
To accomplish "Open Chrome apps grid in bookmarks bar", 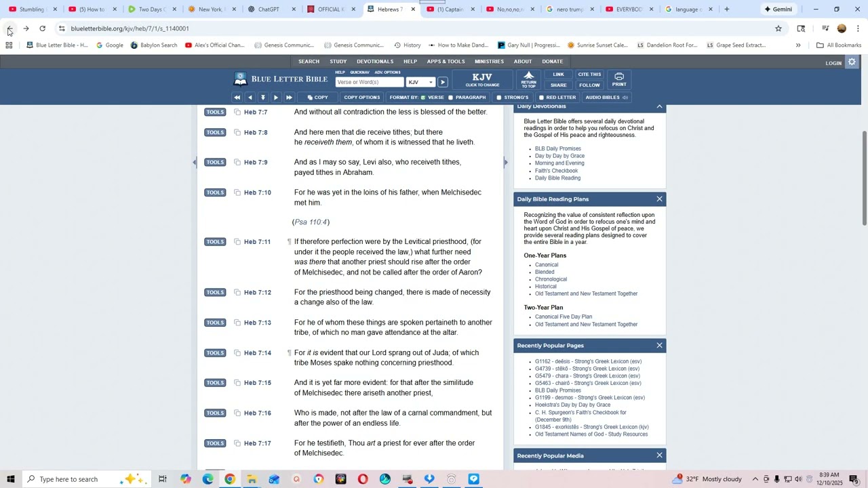I will (x=9, y=45).
